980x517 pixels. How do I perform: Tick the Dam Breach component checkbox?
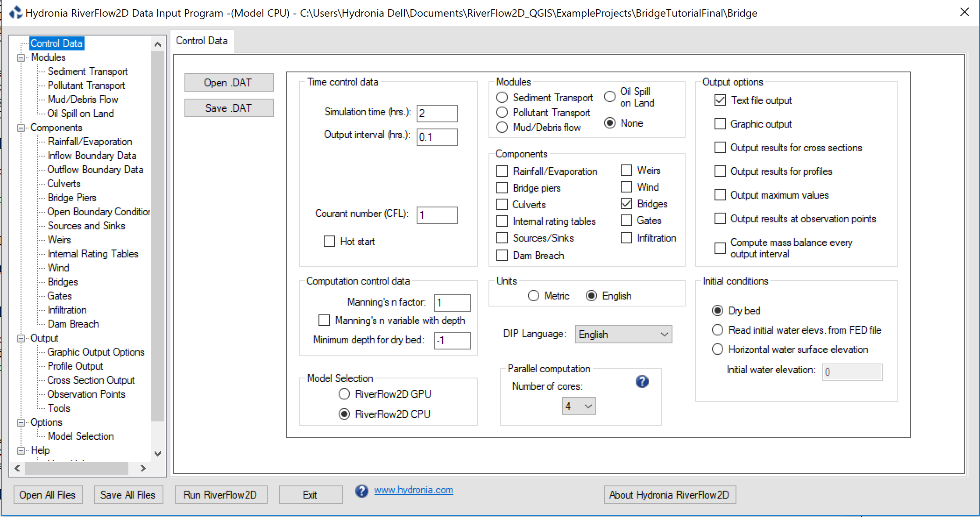[502, 255]
